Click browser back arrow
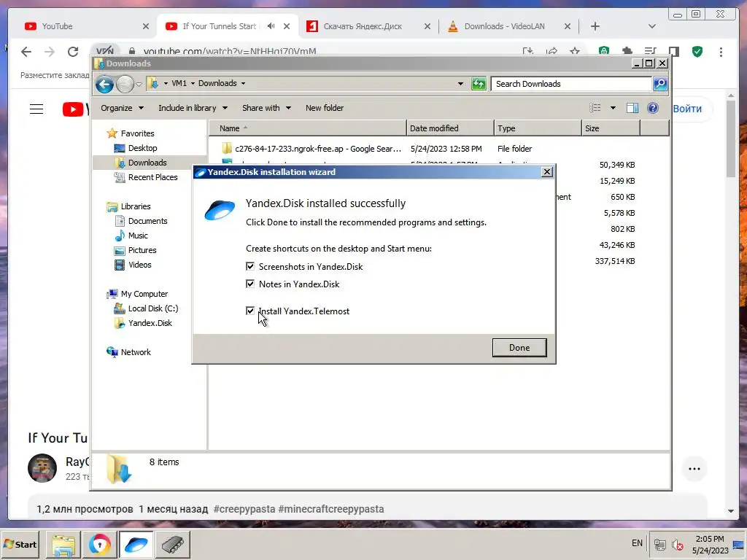Image resolution: width=747 pixels, height=560 pixels. coord(26,52)
